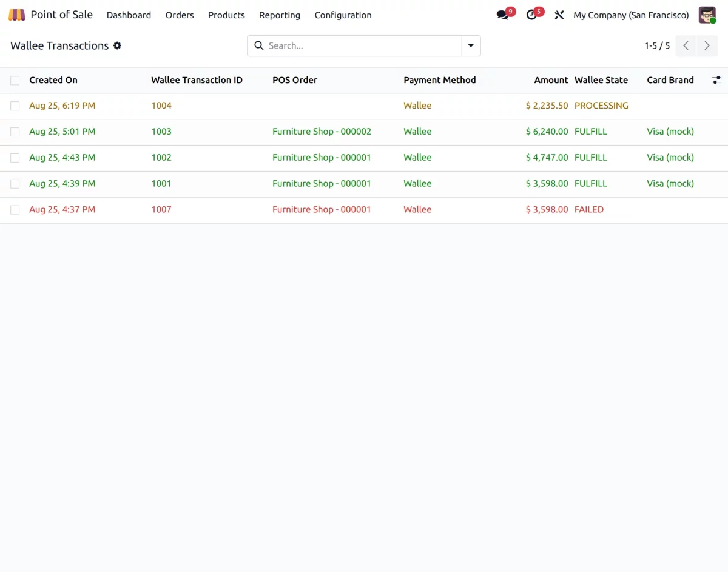Click FULFILL state in row 1002

591,158
